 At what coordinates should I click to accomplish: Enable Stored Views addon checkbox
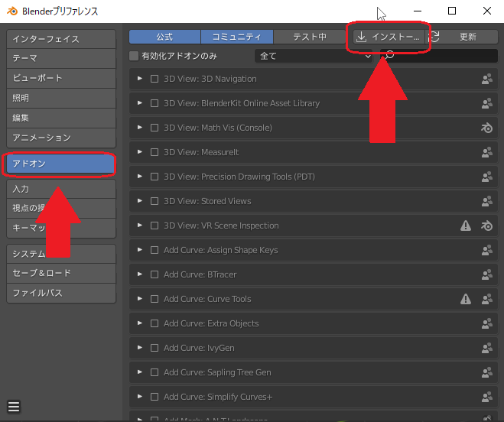point(154,201)
